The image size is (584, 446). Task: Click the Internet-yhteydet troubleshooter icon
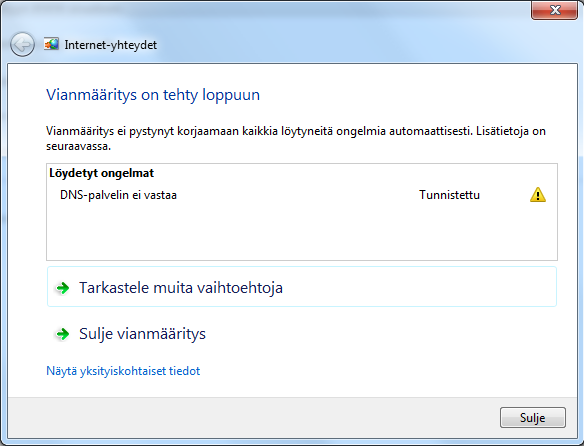pyautogui.click(x=51, y=44)
